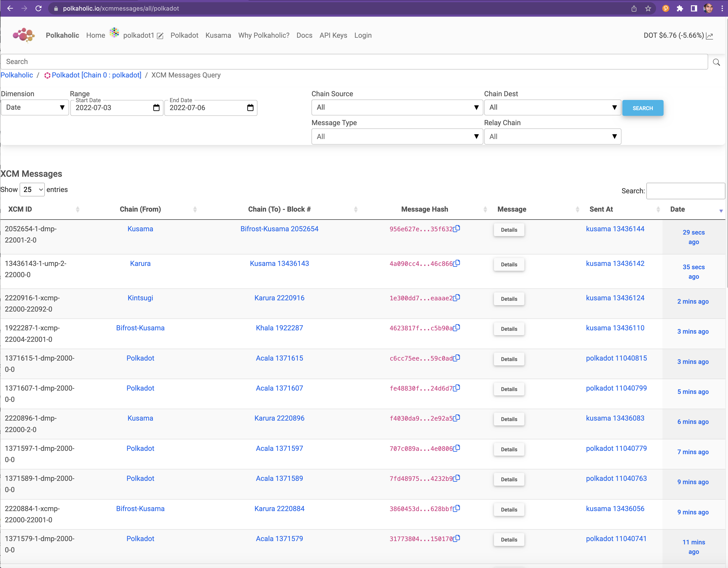The image size is (728, 568).
Task: Open the kusama 13436144 sent-at link
Action: (615, 229)
